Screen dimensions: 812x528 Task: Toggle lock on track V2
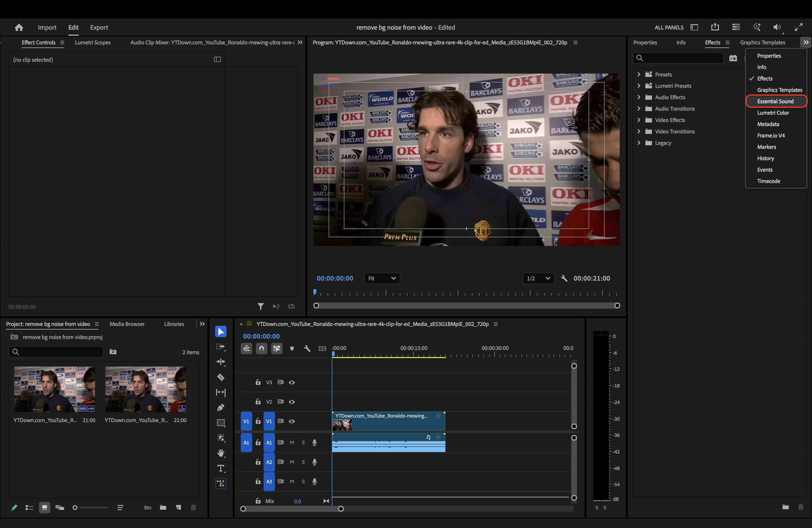coord(258,402)
